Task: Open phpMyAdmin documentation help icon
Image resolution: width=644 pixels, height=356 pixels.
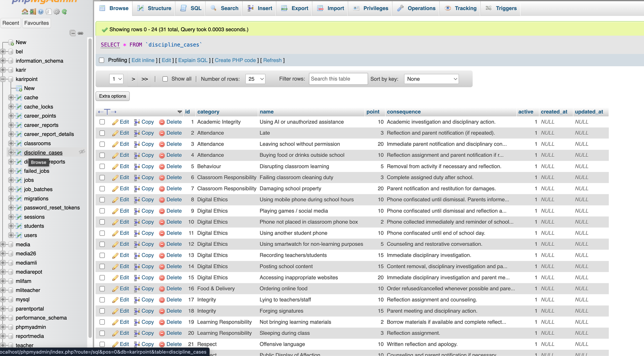Action: pyautogui.click(x=41, y=11)
